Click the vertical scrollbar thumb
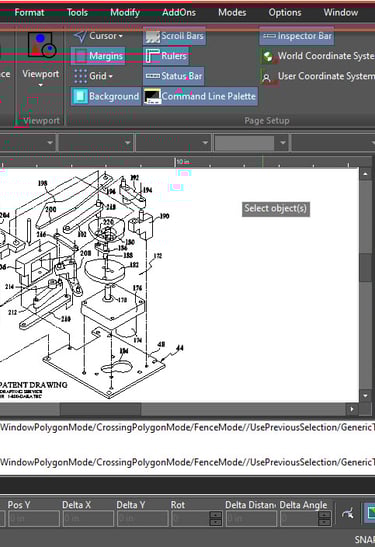This screenshot has width=375, height=547. 365,267
